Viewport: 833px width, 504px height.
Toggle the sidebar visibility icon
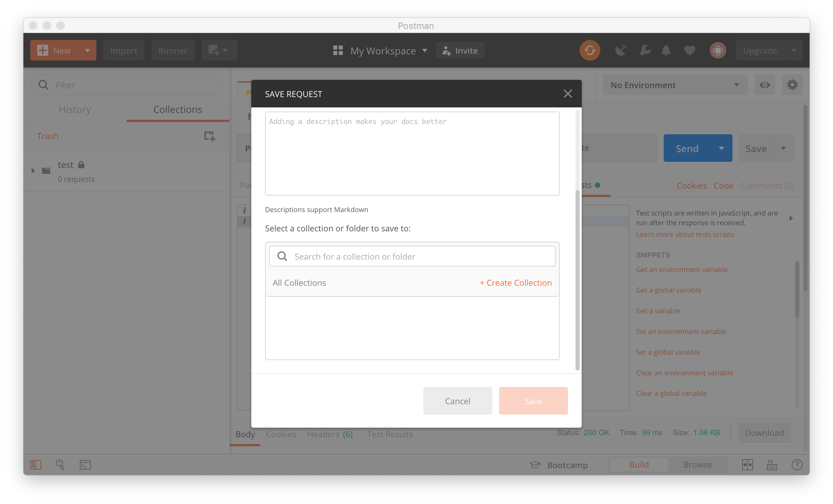(35, 464)
